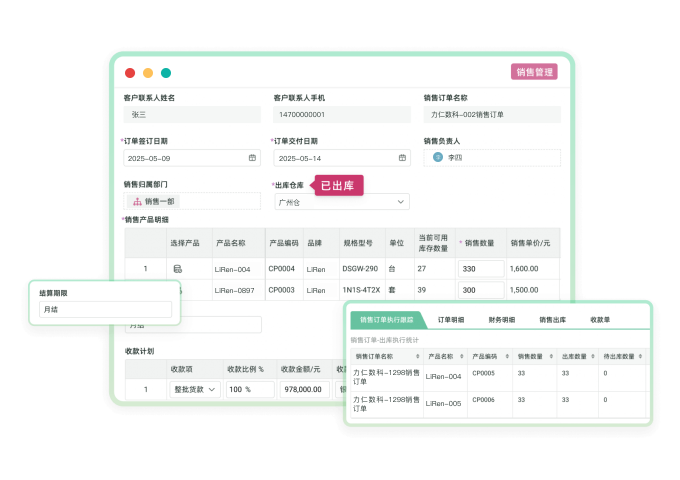Open the 财务明细 tab
This screenshot has width=680, height=480.
click(502, 320)
